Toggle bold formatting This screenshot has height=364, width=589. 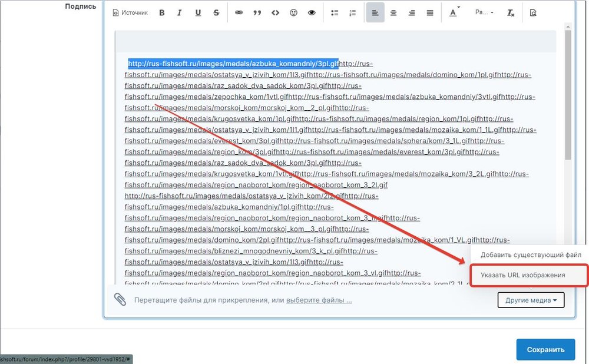tap(162, 12)
